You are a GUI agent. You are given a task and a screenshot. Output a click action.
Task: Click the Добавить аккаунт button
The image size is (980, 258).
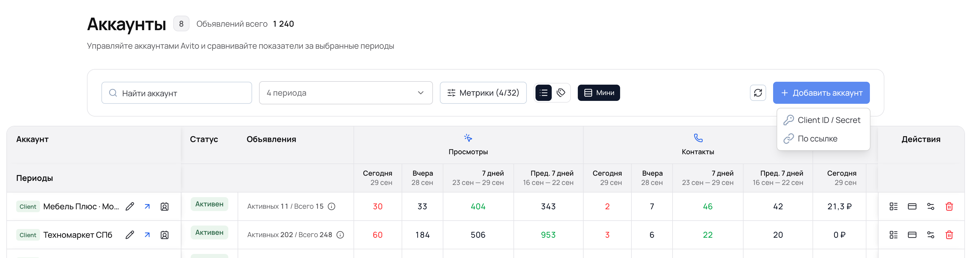[x=821, y=93]
